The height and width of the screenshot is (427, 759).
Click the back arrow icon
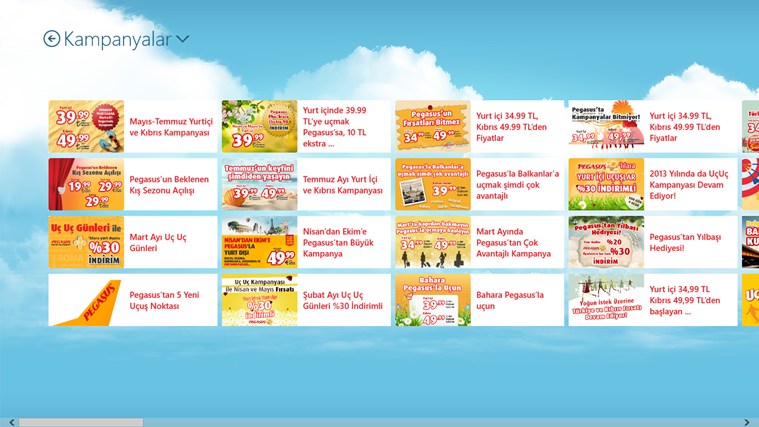click(51, 39)
